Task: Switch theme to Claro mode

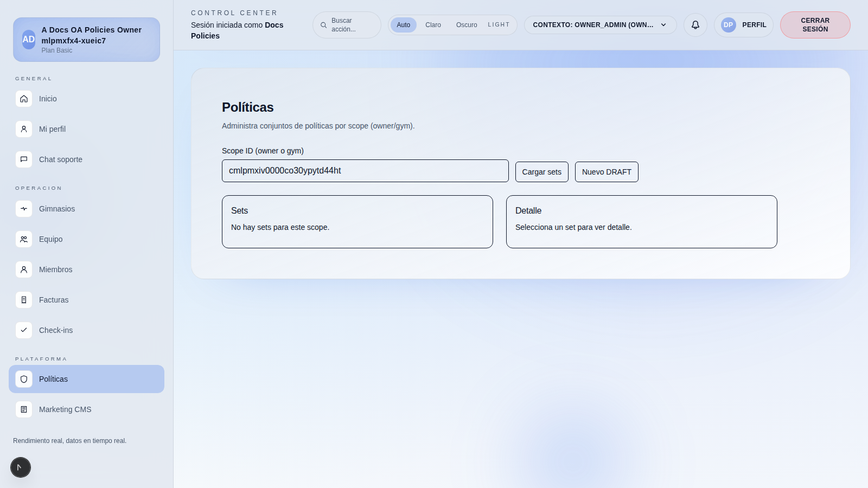Action: click(x=433, y=25)
